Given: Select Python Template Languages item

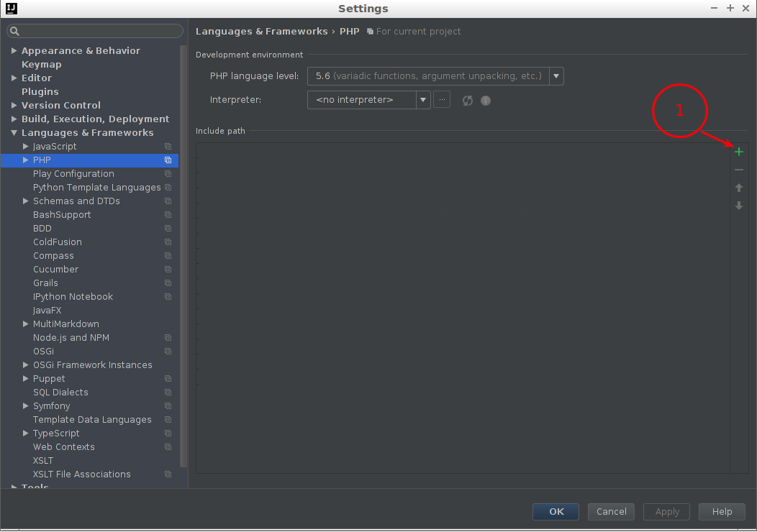Looking at the screenshot, I should coord(96,187).
